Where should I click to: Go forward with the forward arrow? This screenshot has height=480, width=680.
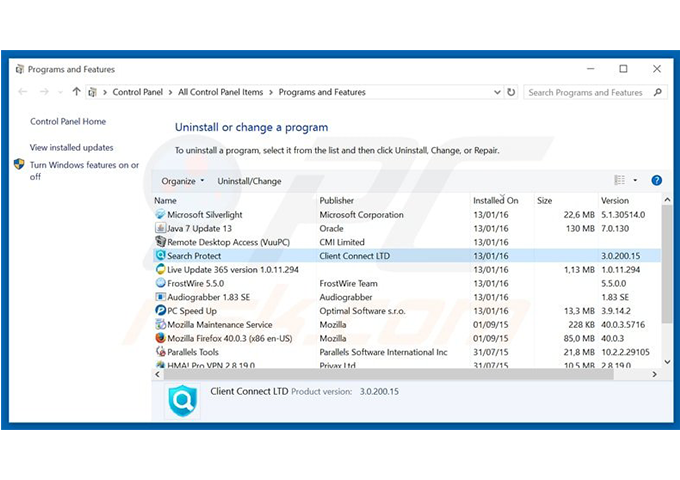coord(44,92)
